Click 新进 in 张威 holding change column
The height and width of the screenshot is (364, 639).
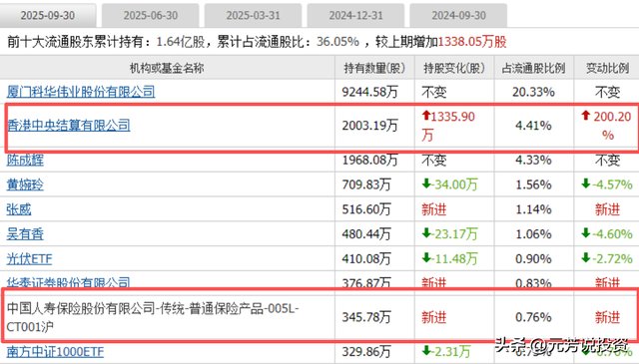pyautogui.click(x=434, y=209)
